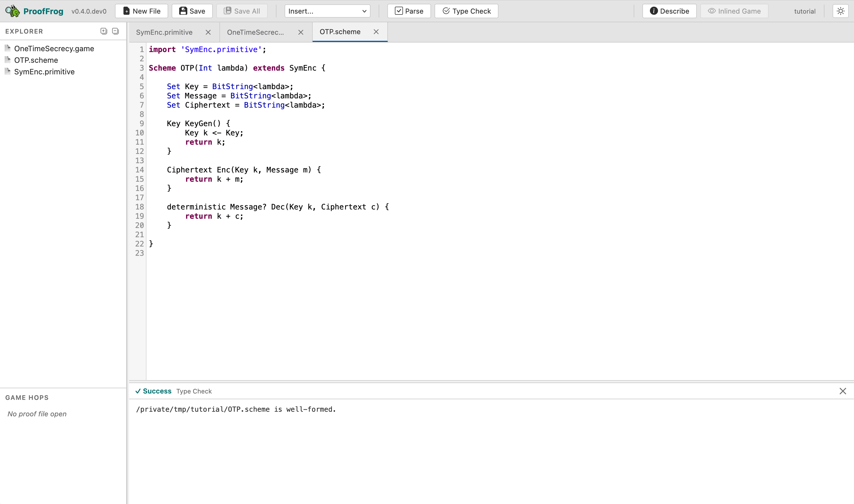Viewport: 854px width, 504px height.
Task: Switch to the SymEnc.primitive tab
Action: coord(164,32)
